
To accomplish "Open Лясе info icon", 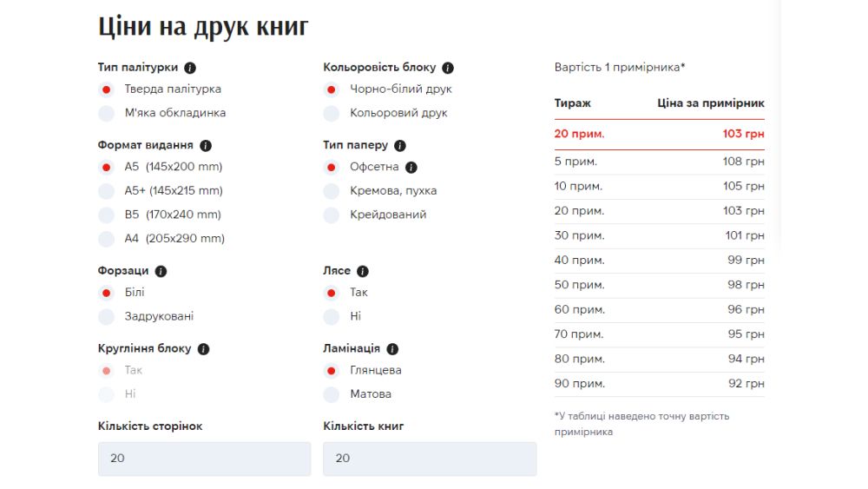I will point(363,271).
